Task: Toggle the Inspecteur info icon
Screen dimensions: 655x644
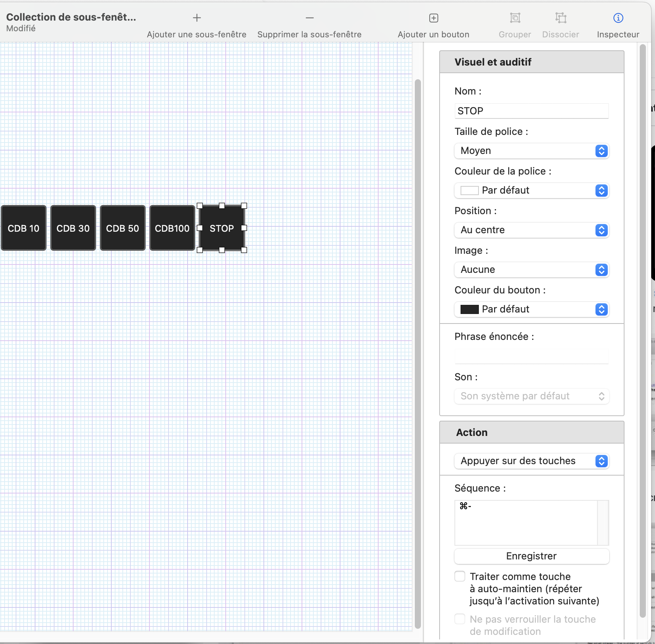Action: (618, 18)
